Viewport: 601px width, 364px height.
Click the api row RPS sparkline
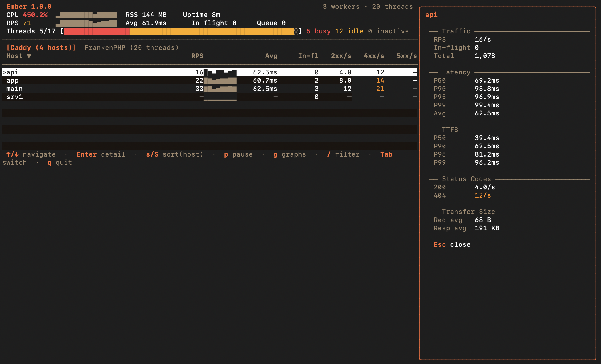220,72
